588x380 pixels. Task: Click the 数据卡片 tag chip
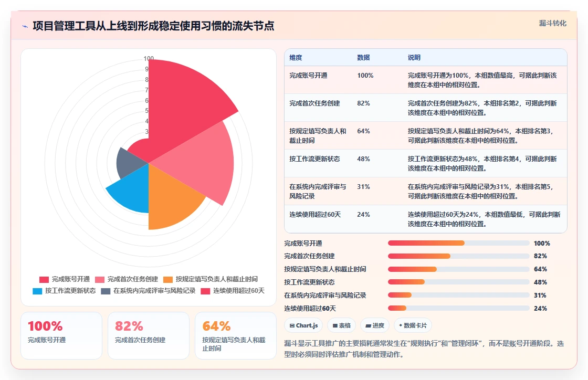413,325
